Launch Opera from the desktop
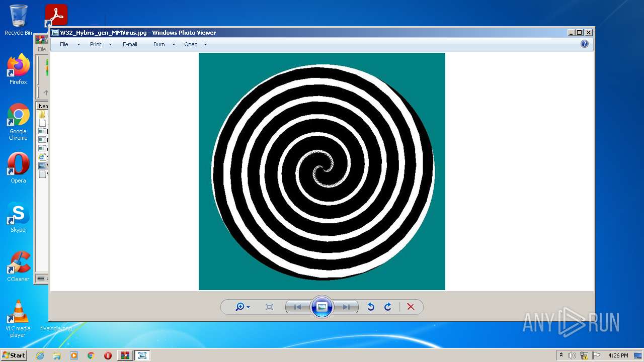This screenshot has width=644, height=362. (18, 168)
